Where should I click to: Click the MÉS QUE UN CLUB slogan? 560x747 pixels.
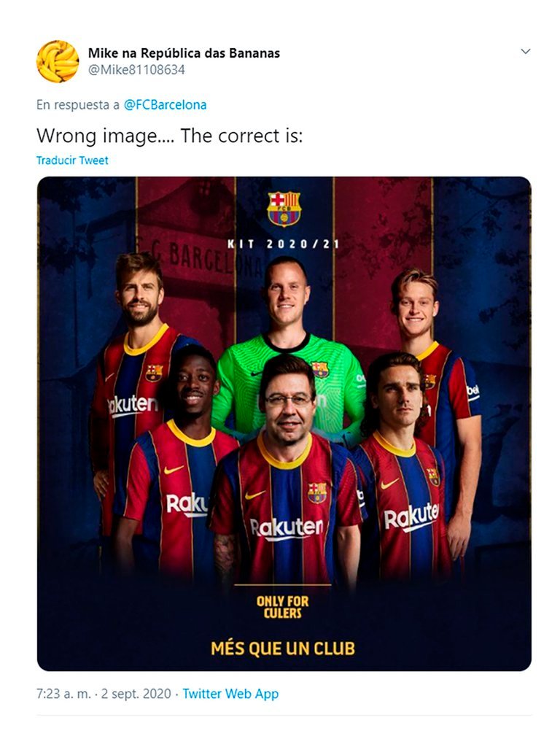point(283,649)
